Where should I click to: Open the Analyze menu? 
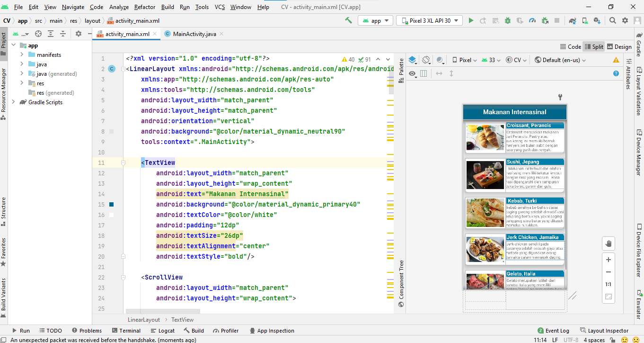point(119,7)
